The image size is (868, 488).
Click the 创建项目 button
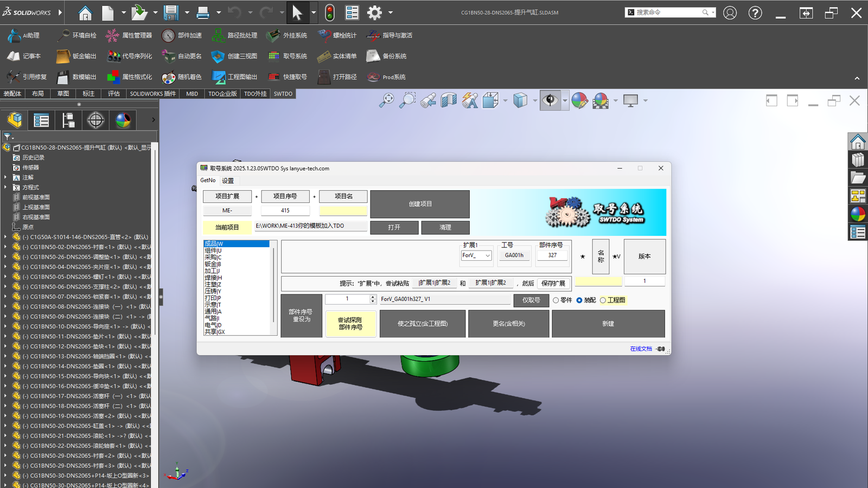420,204
